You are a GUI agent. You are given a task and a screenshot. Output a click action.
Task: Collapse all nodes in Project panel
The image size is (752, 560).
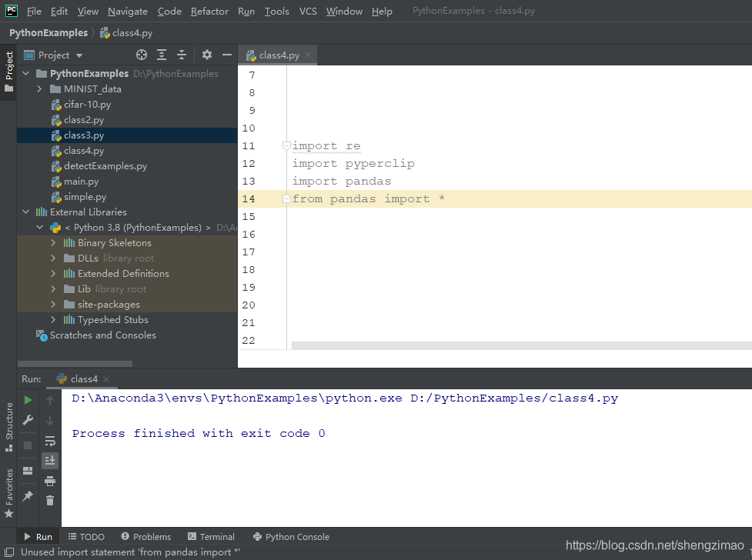pyautogui.click(x=182, y=55)
